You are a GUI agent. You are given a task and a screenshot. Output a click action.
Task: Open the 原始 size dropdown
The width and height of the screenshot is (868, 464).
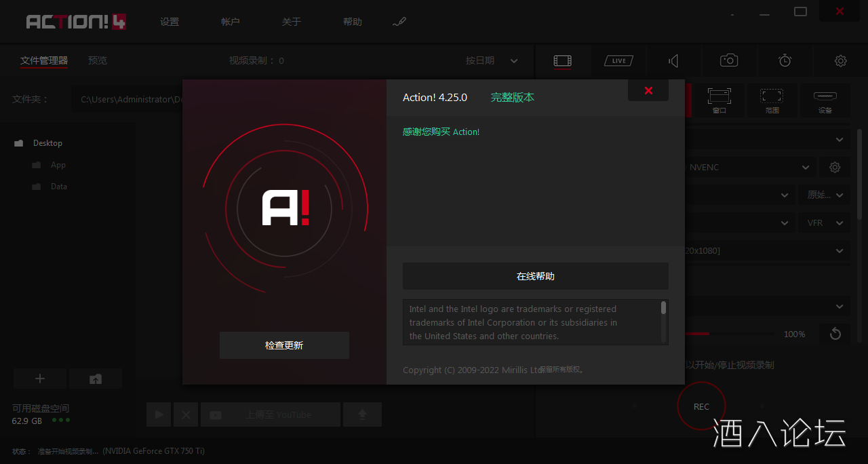(x=824, y=195)
